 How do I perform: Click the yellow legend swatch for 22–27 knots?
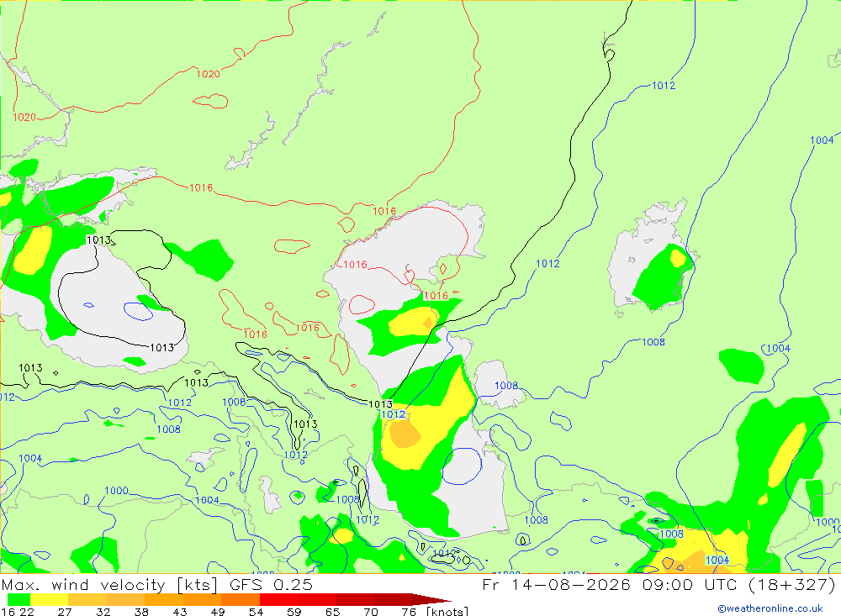[50, 599]
